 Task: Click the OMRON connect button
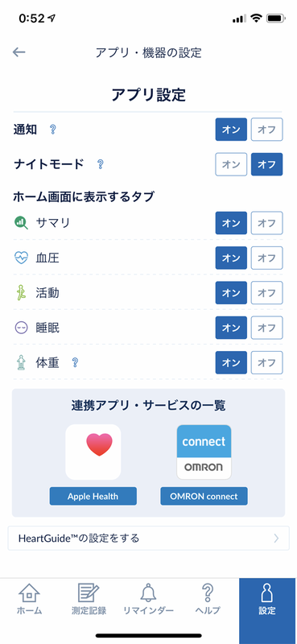(204, 496)
